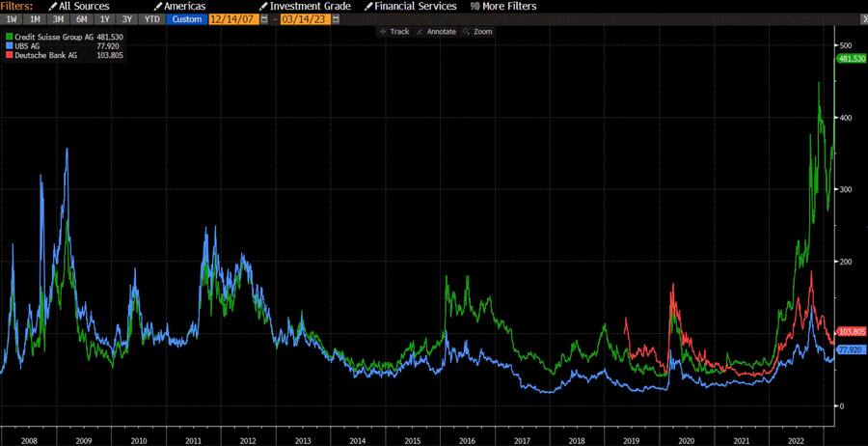Click the pencil icon by Financial Services
This screenshot has height=446, width=868.
[368, 6]
